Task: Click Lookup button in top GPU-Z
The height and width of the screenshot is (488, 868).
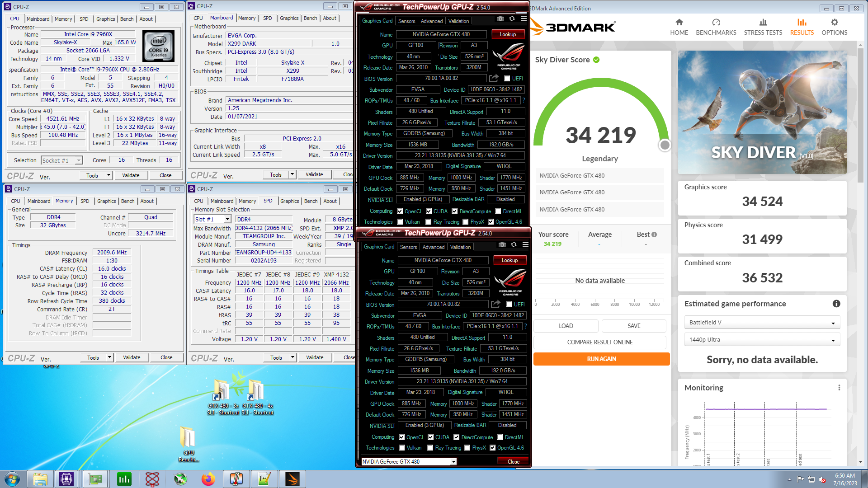Action: pos(508,34)
